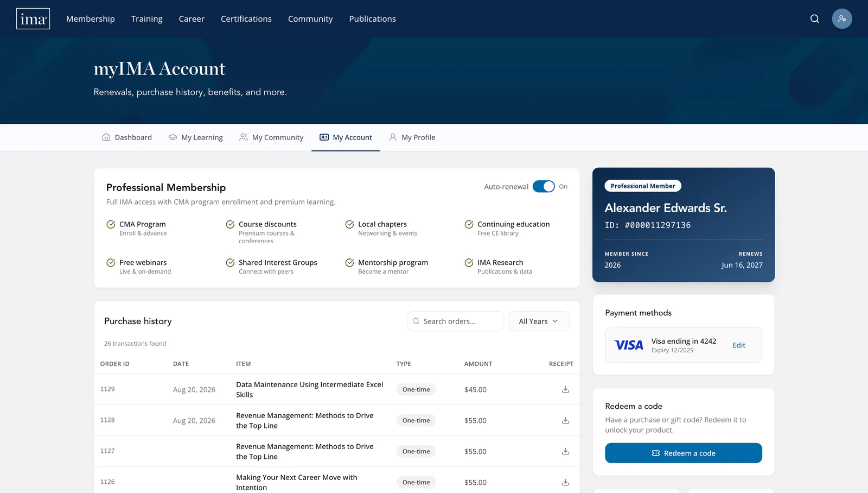Click Making Your Next Career Move item

tap(297, 482)
